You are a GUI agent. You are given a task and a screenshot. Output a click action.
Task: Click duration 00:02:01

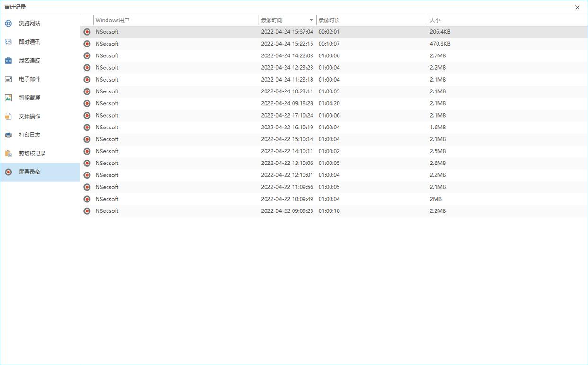coord(329,32)
